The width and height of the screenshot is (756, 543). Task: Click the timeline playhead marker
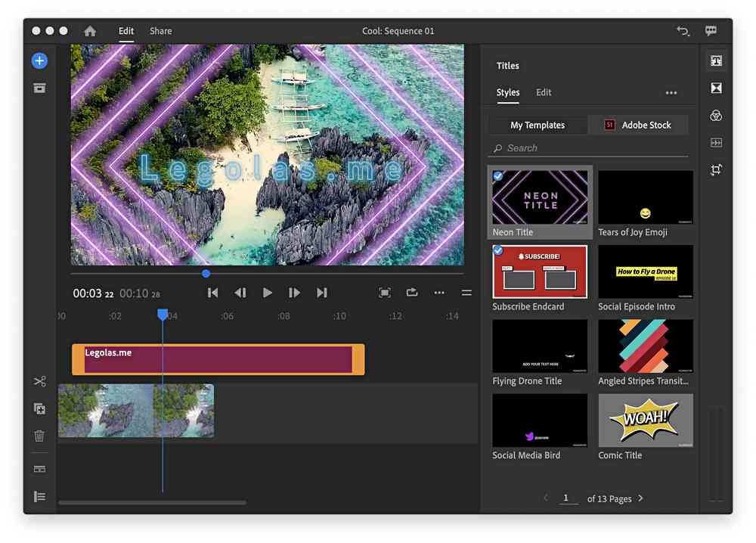[x=163, y=315]
